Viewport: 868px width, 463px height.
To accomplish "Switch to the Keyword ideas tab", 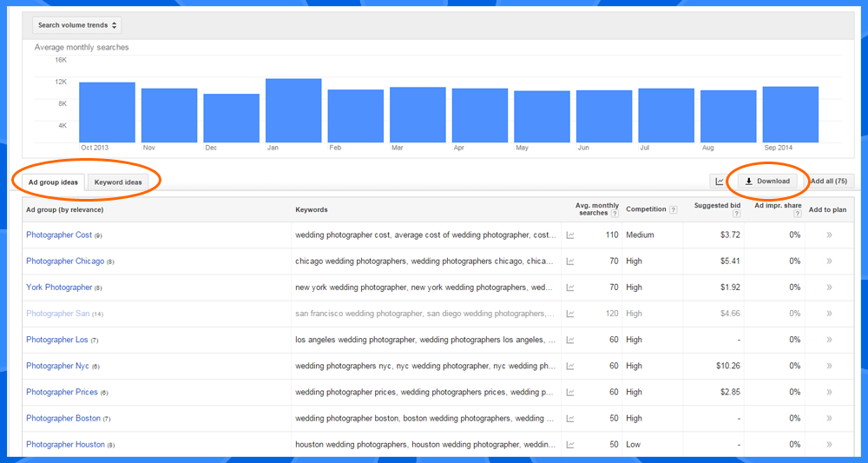I will pyautogui.click(x=118, y=182).
